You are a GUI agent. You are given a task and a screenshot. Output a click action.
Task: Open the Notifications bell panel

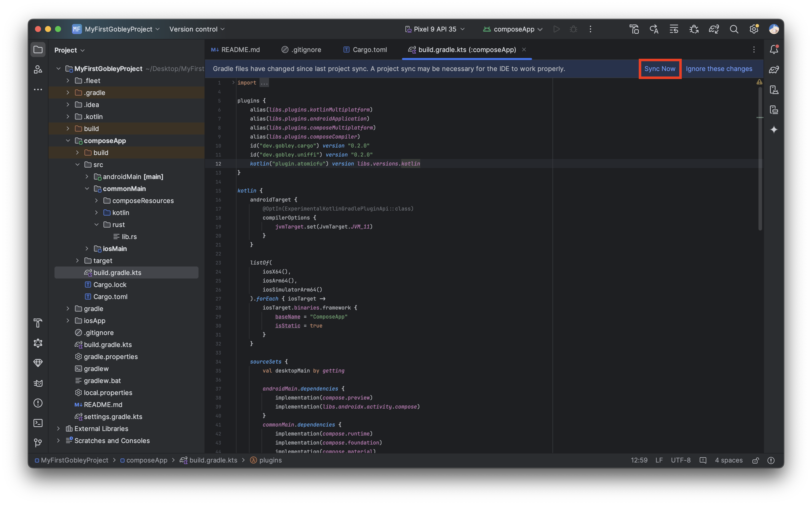774,50
